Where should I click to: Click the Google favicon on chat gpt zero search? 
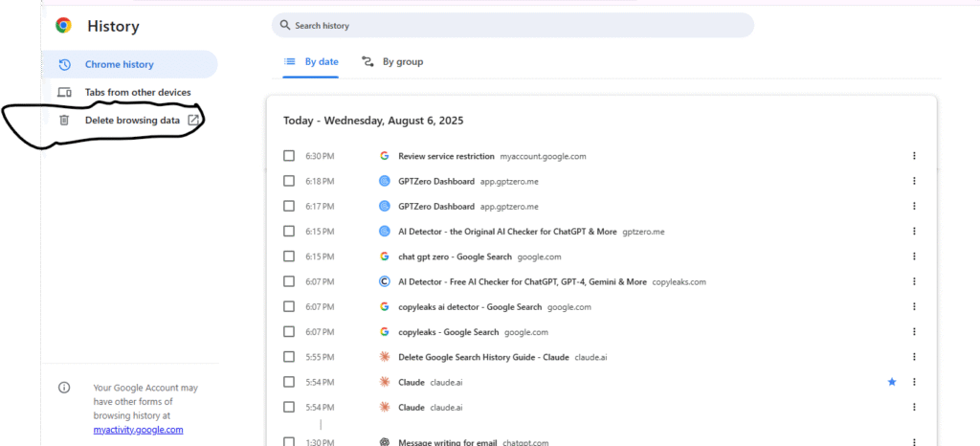point(385,256)
